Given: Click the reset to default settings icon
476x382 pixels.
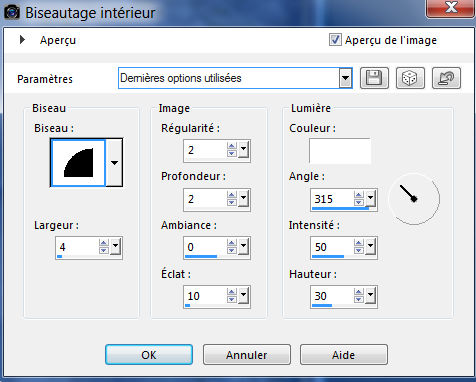Looking at the screenshot, I should pos(446,78).
